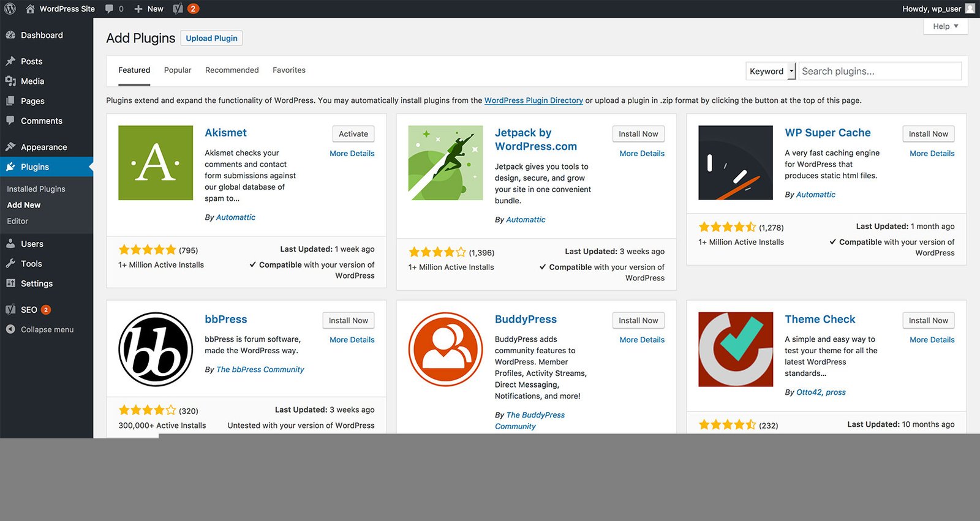The height and width of the screenshot is (521, 980).
Task: Click the WordPress logo in admin bar
Action: (x=10, y=9)
